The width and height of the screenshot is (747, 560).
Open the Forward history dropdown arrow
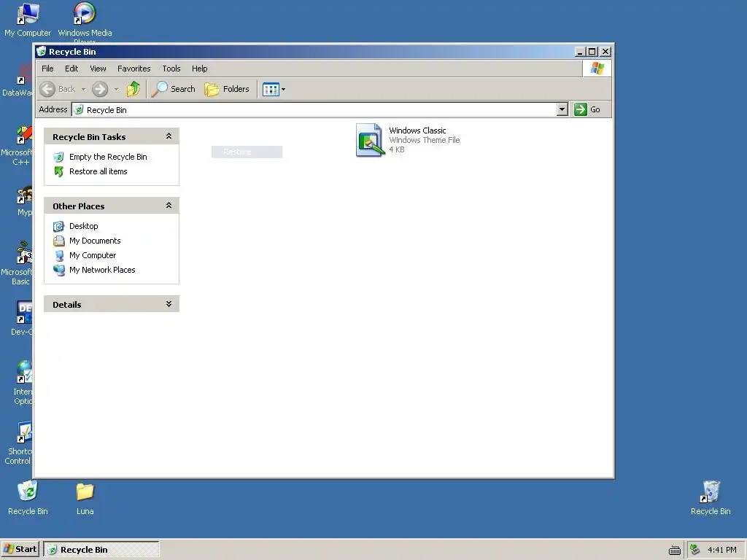pos(116,89)
